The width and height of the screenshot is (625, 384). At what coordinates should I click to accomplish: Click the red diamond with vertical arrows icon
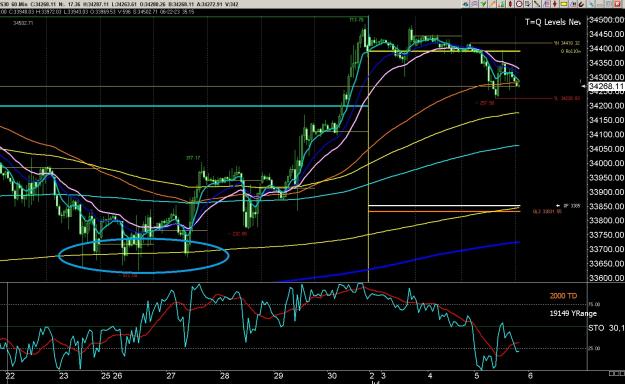555,4
